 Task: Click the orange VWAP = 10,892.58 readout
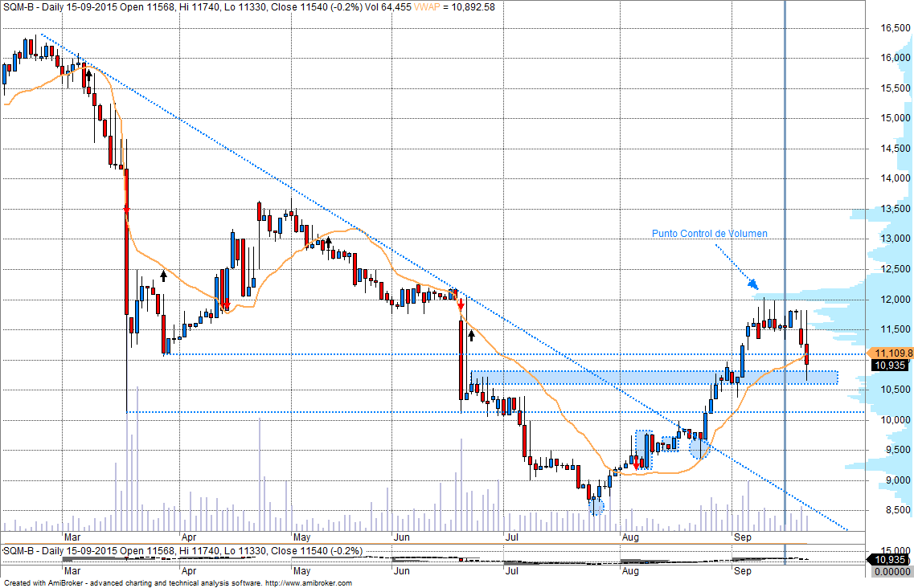[455, 7]
